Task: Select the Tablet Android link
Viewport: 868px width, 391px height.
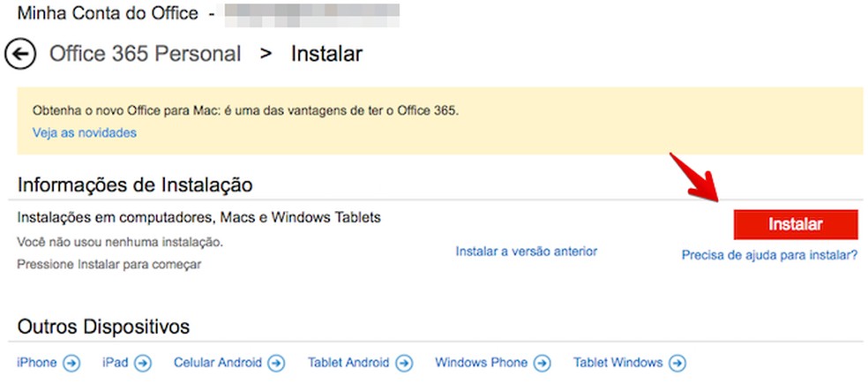Action: (x=348, y=363)
